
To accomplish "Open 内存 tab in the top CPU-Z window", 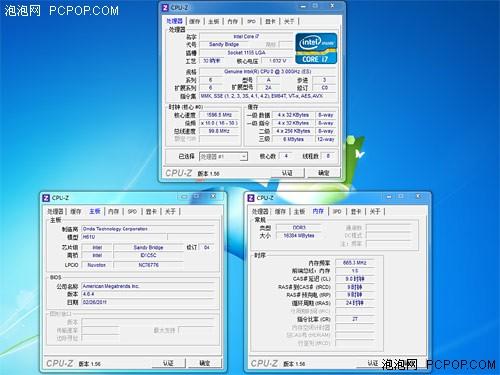I will coord(233,21).
